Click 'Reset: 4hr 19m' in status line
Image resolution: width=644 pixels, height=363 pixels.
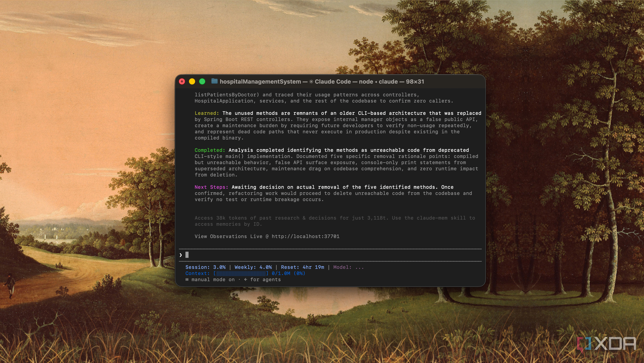[302, 267]
